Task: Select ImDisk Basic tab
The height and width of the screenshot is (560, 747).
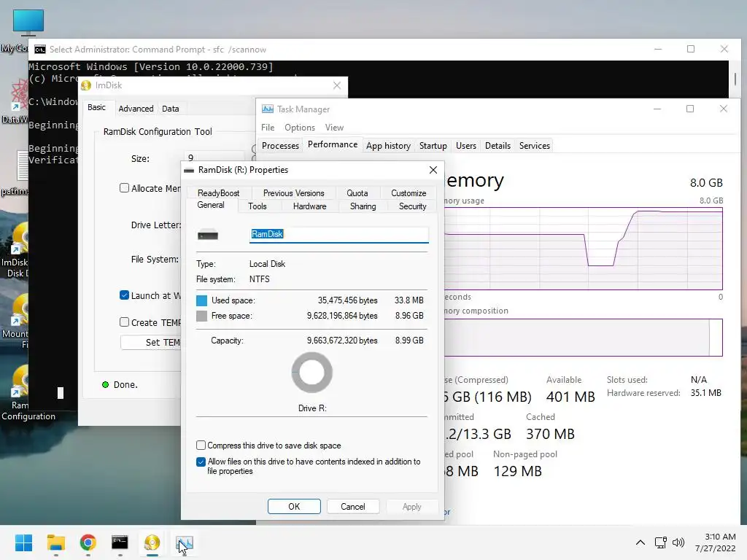Action: (x=97, y=108)
